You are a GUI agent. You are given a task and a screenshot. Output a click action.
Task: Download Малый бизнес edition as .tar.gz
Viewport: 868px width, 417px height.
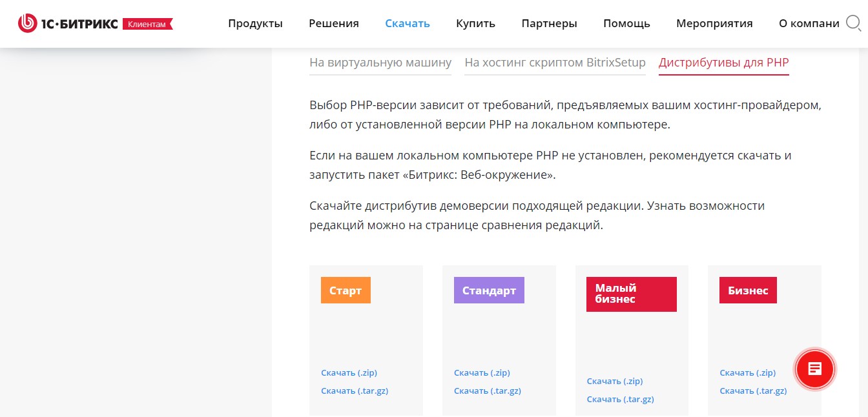click(621, 399)
